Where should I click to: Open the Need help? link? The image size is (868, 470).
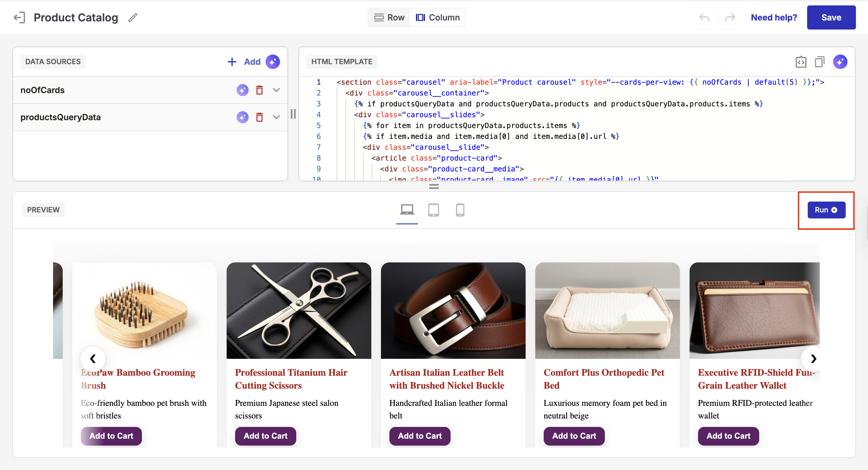774,17
